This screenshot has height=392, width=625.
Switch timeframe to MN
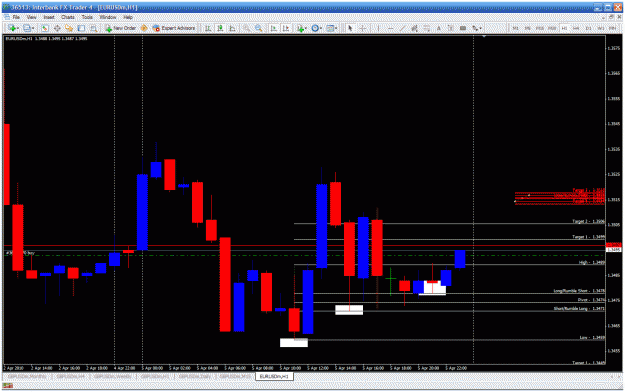pos(613,28)
